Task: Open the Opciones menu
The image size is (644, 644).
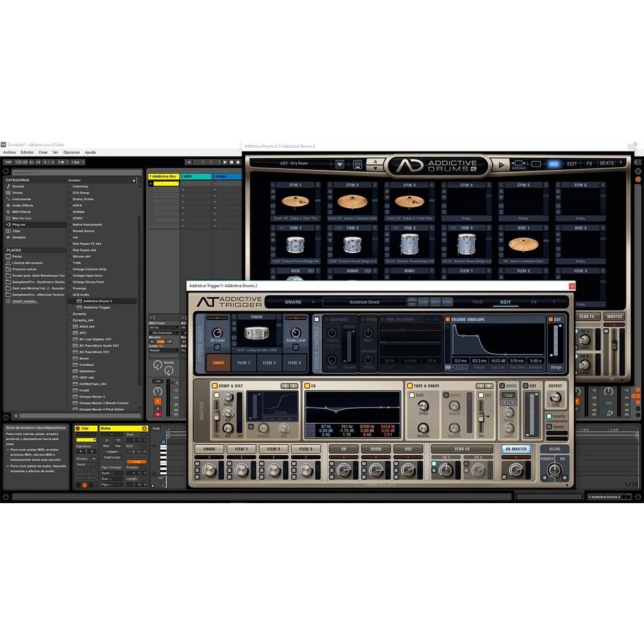Action: pyautogui.click(x=72, y=152)
